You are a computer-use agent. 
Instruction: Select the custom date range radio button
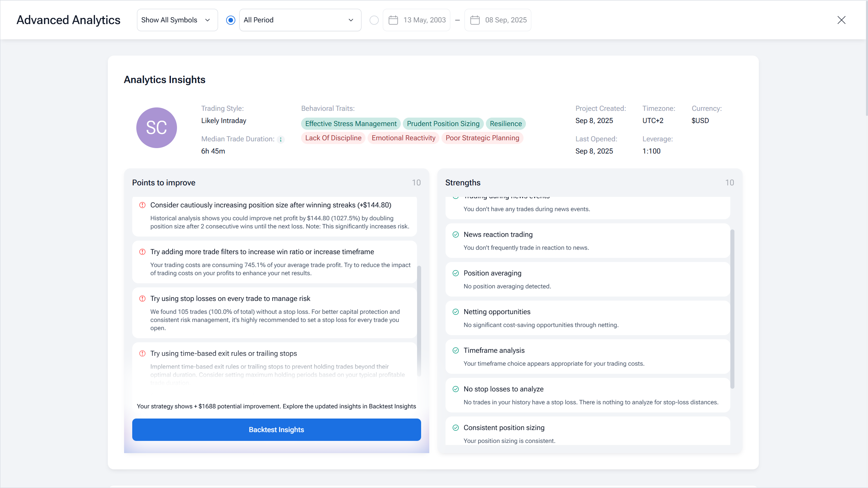(374, 20)
